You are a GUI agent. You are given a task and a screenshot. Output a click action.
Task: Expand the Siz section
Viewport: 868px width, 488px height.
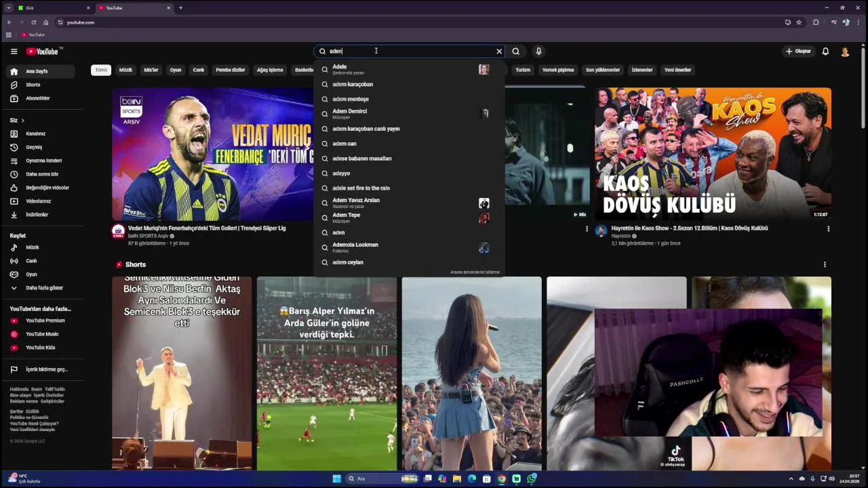click(17, 120)
